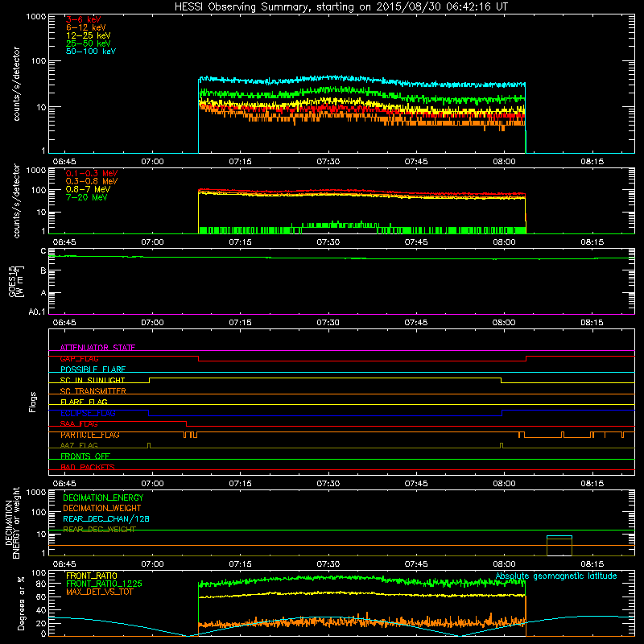
Task: Select the 25-50 keV legend label
Action: coord(89,43)
